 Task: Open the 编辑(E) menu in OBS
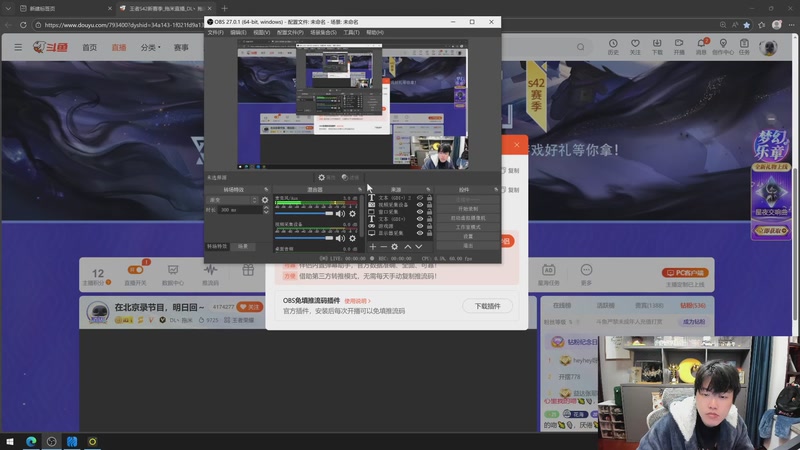point(238,32)
